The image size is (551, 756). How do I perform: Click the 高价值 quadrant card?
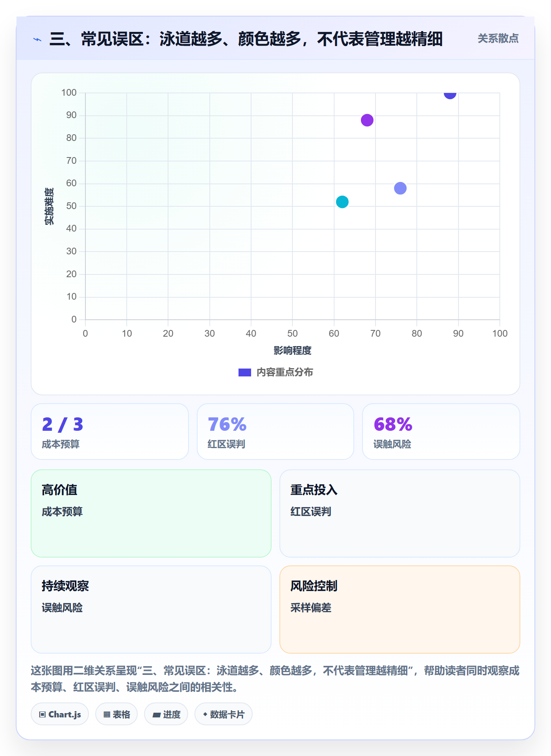pos(151,513)
